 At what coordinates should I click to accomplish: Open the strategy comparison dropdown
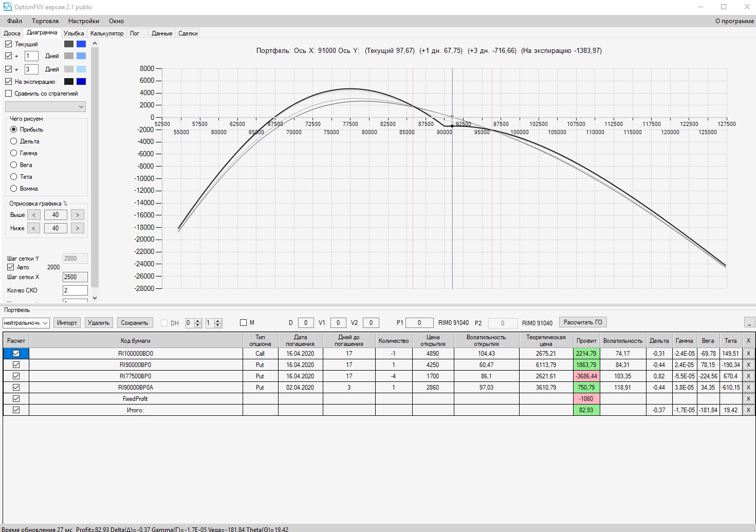(x=45, y=106)
